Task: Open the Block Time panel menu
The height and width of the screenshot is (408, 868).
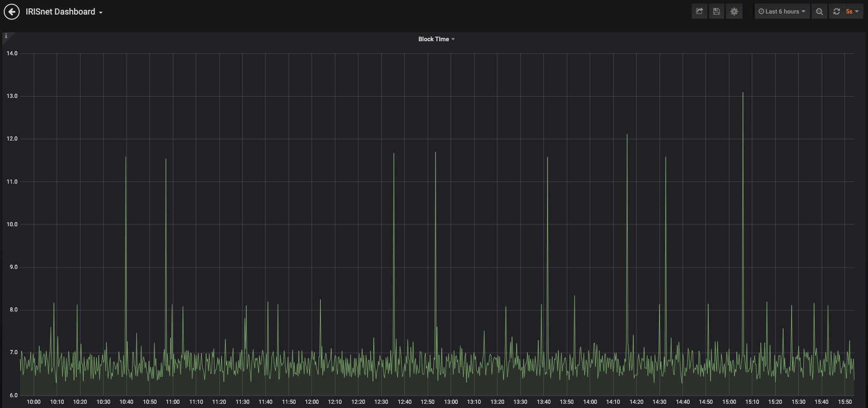Action: click(436, 39)
